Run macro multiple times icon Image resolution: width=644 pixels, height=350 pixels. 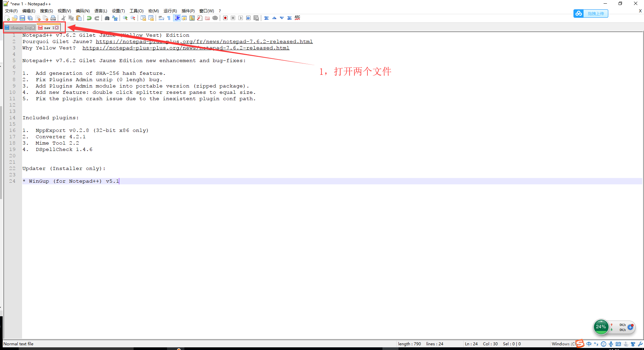click(249, 18)
